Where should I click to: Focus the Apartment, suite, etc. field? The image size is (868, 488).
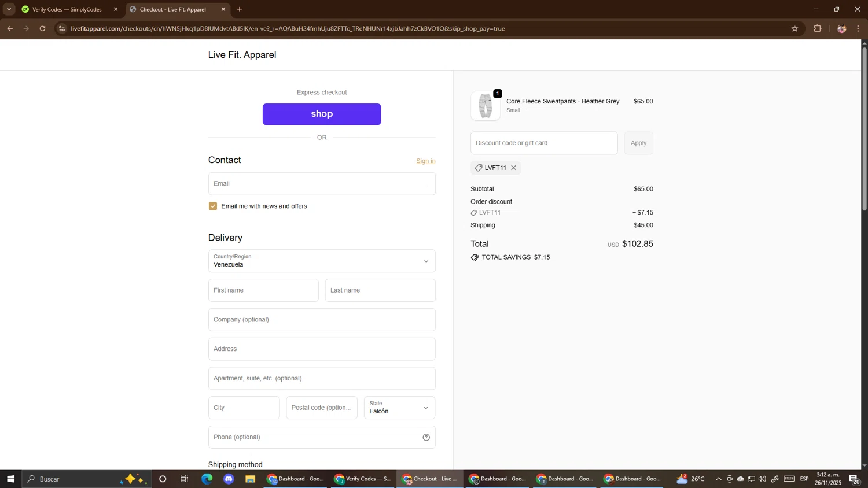tap(322, 379)
